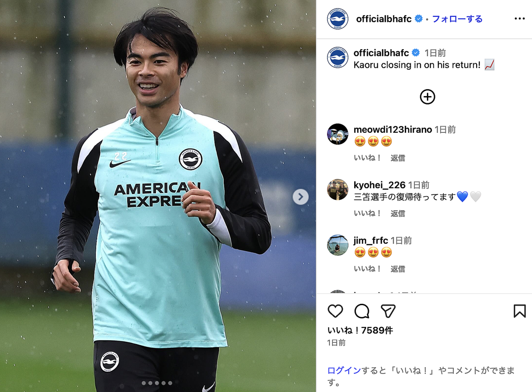Click the フォローする follow button
Image resolution: width=532 pixels, height=392 pixels.
click(457, 19)
